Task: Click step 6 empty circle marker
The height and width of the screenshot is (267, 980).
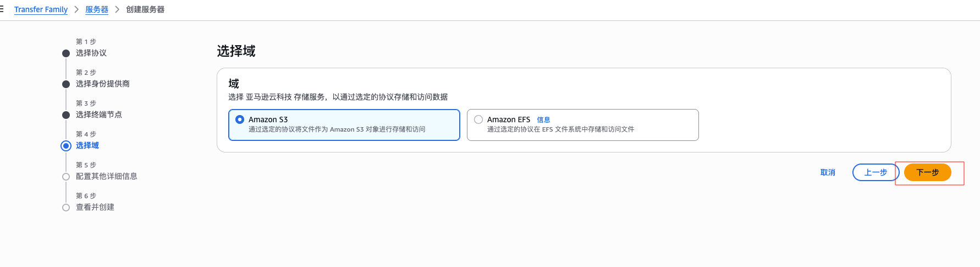Action: [x=66, y=208]
